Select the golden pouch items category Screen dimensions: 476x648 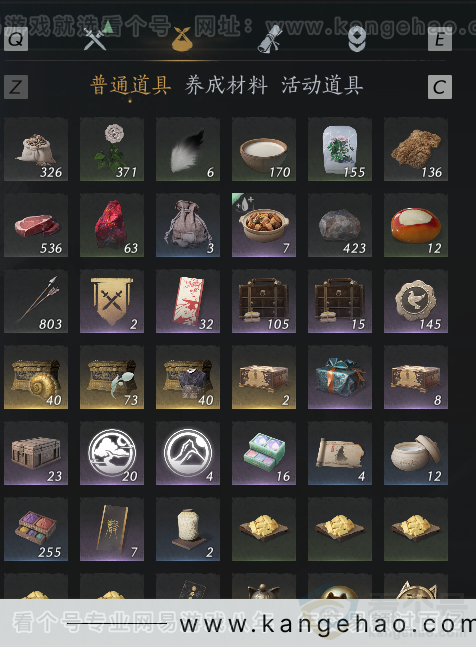tap(182, 39)
